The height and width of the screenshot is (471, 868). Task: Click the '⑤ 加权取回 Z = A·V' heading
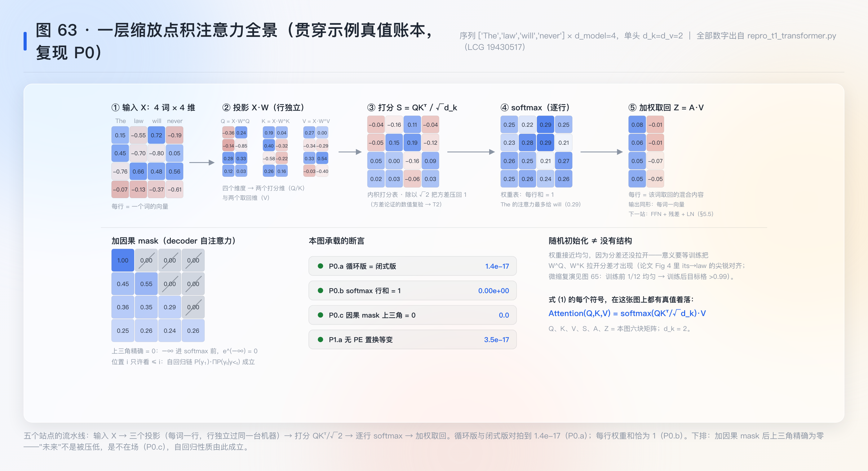click(666, 108)
